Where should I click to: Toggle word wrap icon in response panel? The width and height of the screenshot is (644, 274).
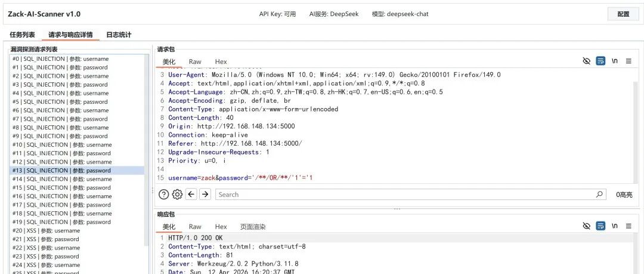[x=600, y=226]
